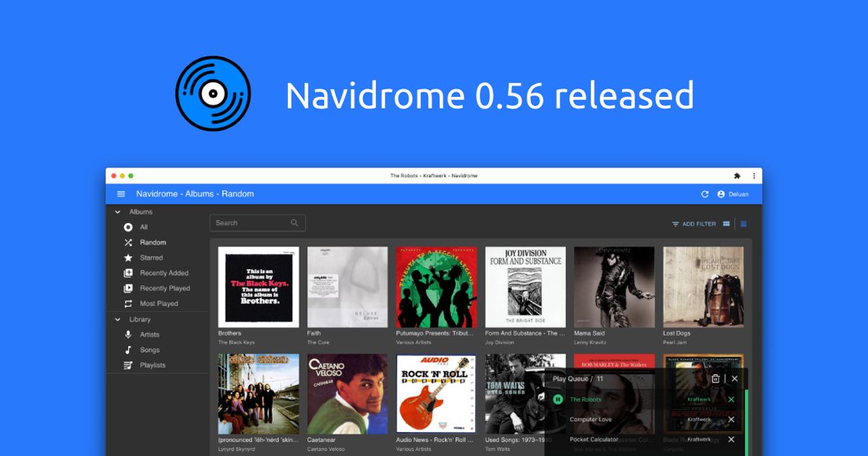Switch to grid view icon
This screenshot has height=456, width=868.
point(726,224)
